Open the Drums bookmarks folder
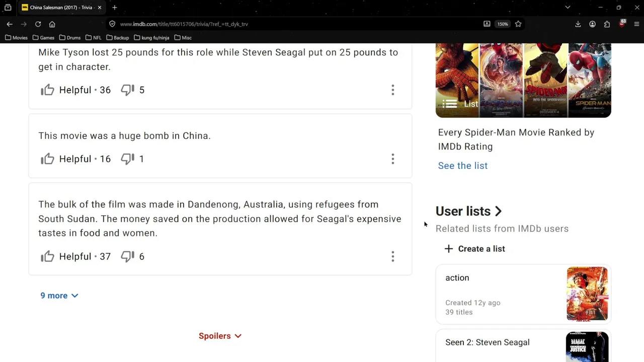Viewport: 644px width, 362px height. point(70,38)
